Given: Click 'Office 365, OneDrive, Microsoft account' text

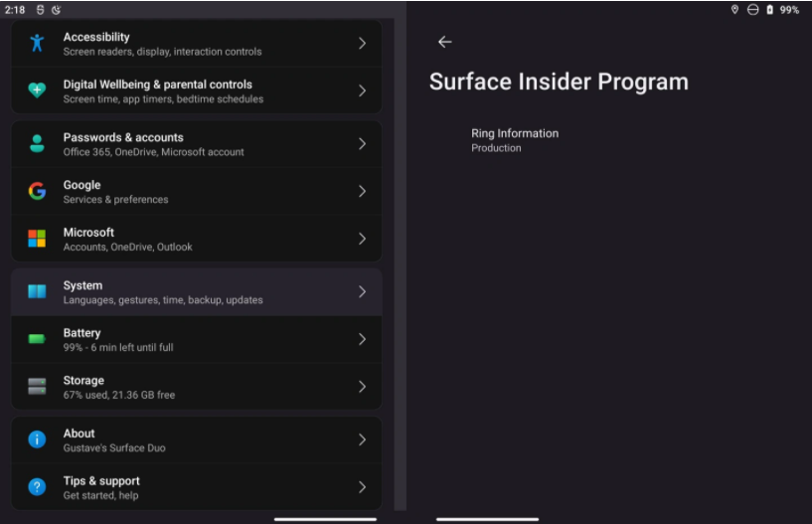Looking at the screenshot, I should pos(153,152).
